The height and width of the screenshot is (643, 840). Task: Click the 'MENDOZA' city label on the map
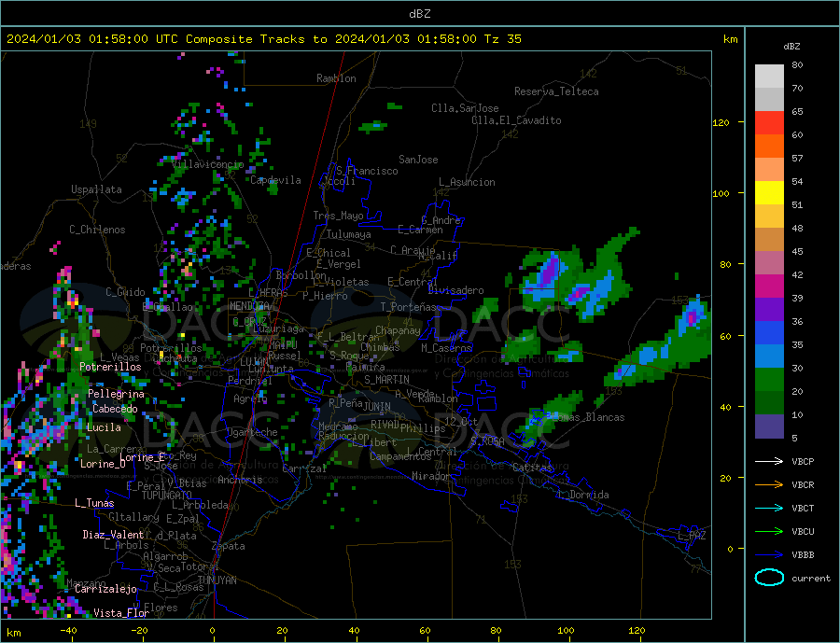[x=250, y=306]
